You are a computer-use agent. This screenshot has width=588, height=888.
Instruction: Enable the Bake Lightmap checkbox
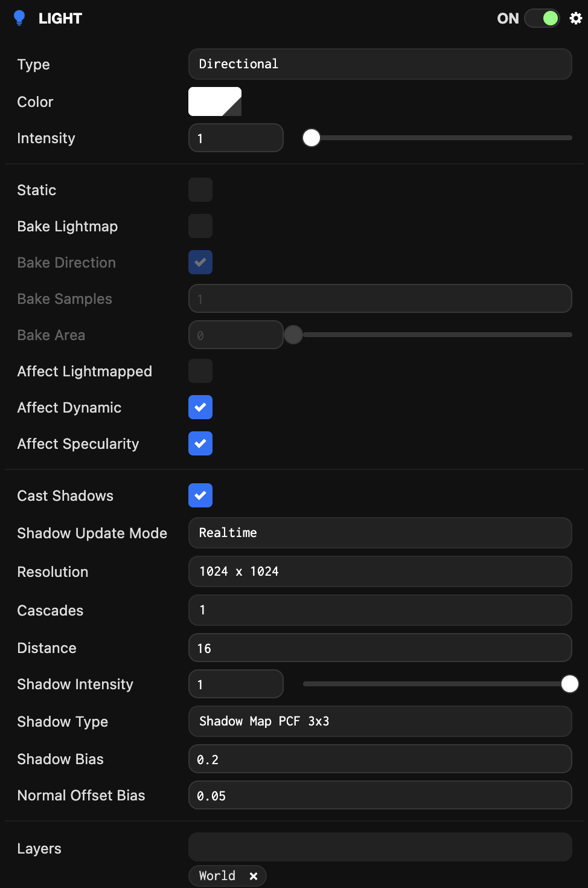(x=200, y=226)
